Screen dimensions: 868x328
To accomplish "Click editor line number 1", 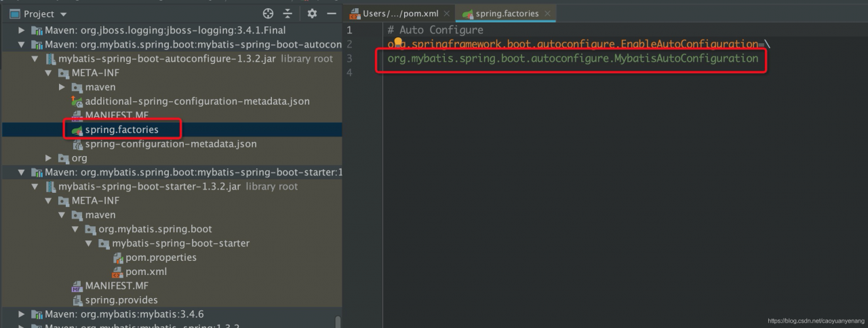I will pos(349,30).
